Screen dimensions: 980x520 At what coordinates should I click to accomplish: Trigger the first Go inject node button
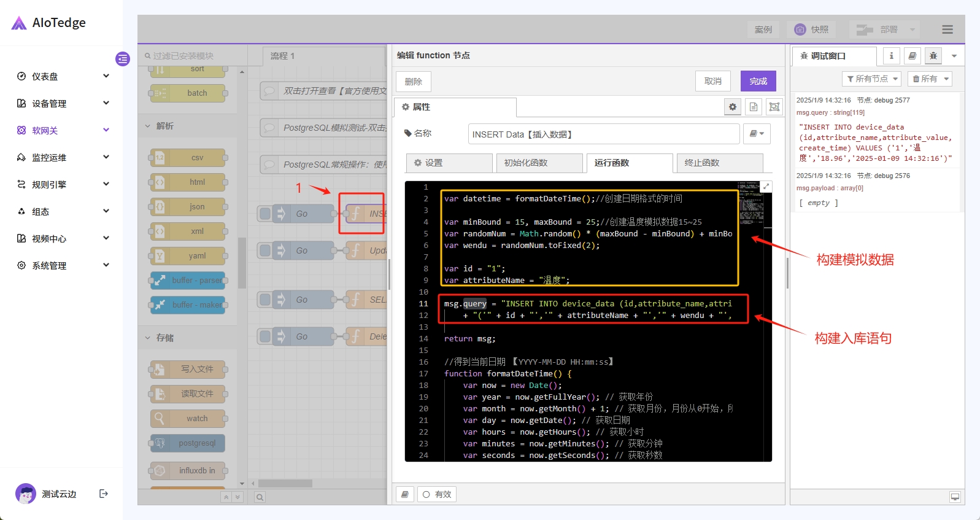[x=265, y=214]
